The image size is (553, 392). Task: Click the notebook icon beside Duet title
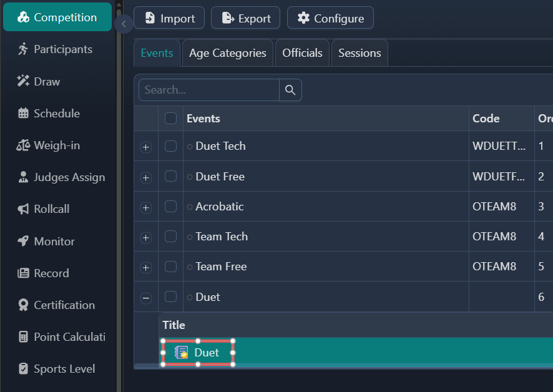(181, 353)
